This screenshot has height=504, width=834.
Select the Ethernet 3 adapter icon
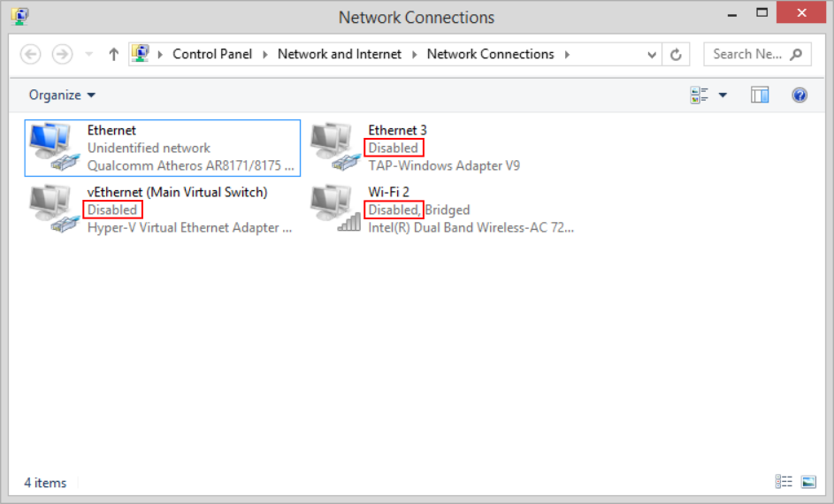(335, 148)
